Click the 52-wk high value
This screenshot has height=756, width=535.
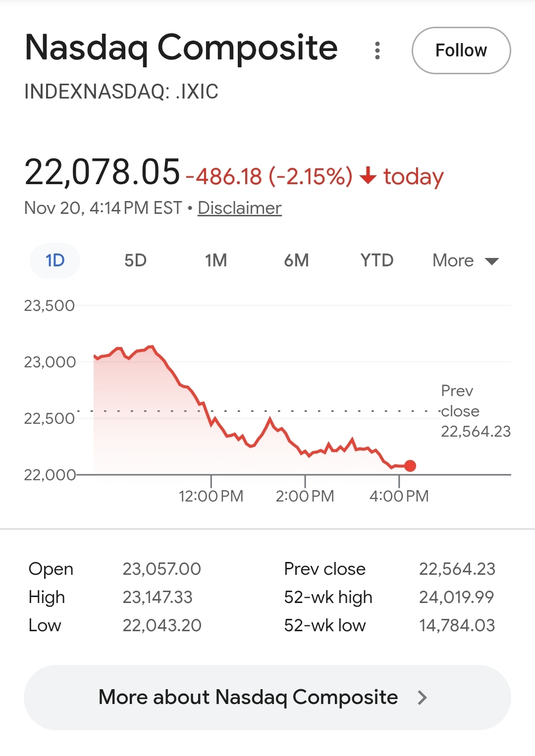click(x=456, y=597)
